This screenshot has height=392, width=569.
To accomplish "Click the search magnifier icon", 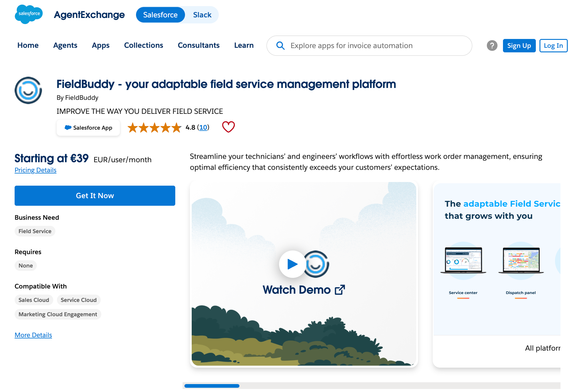I will click(x=280, y=46).
